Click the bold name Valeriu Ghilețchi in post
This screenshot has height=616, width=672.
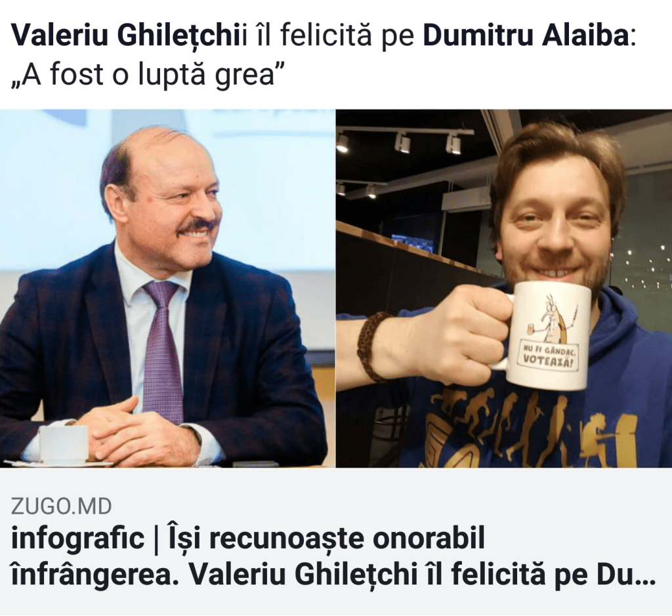[127, 37]
